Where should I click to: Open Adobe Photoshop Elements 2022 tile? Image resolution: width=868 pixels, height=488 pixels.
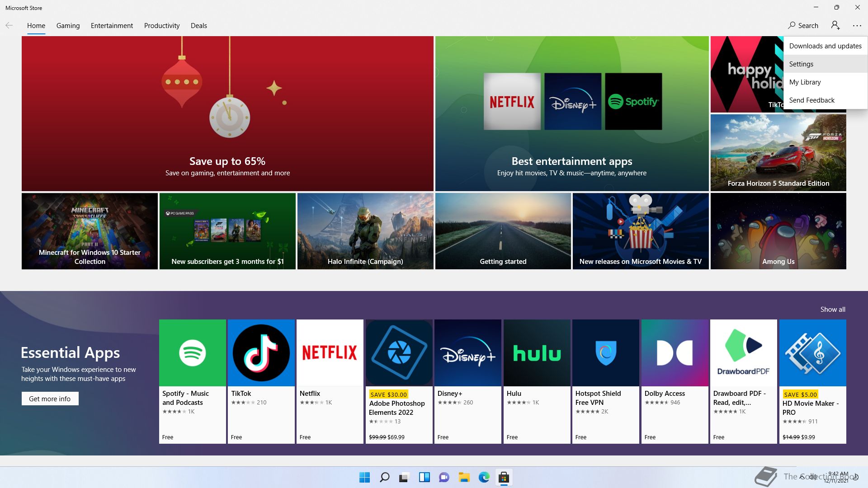point(399,381)
